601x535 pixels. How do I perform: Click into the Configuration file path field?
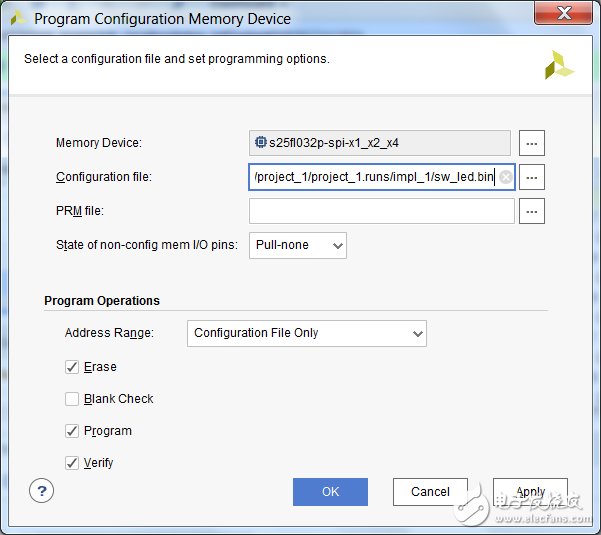pyautogui.click(x=372, y=177)
